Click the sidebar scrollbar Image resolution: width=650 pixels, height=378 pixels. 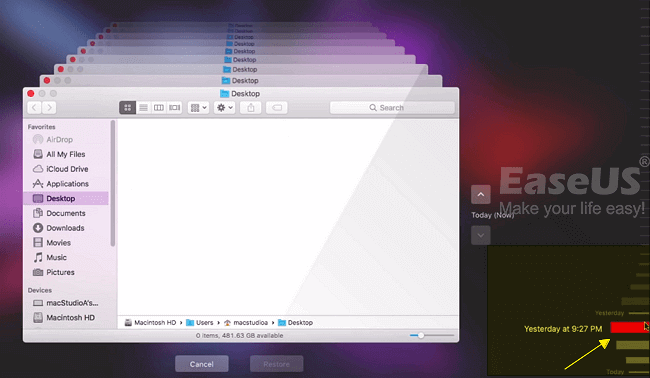tap(113, 183)
